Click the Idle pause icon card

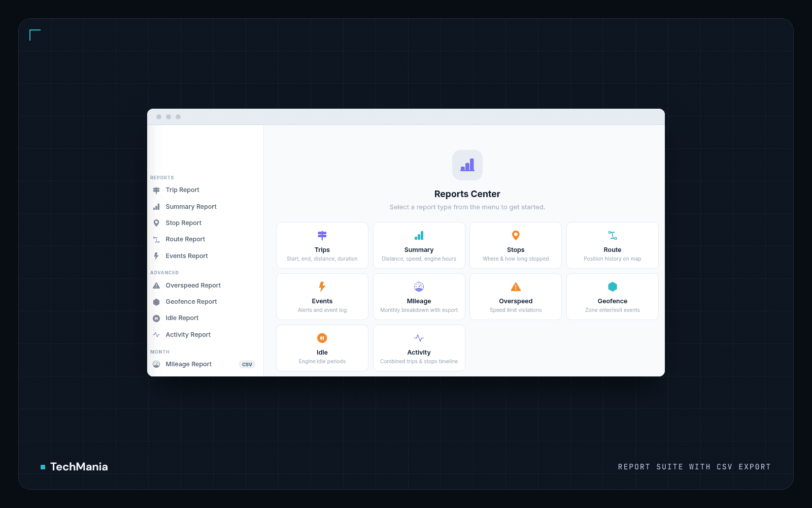322,338
